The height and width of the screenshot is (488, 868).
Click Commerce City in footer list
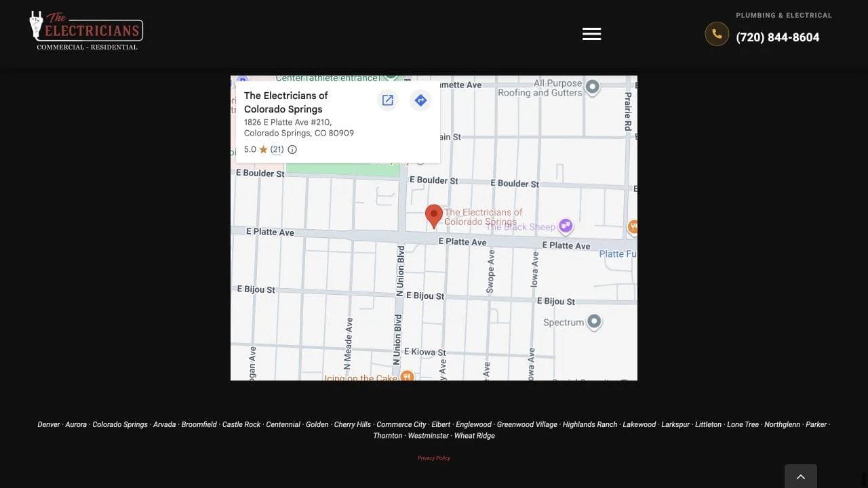pyautogui.click(x=401, y=424)
